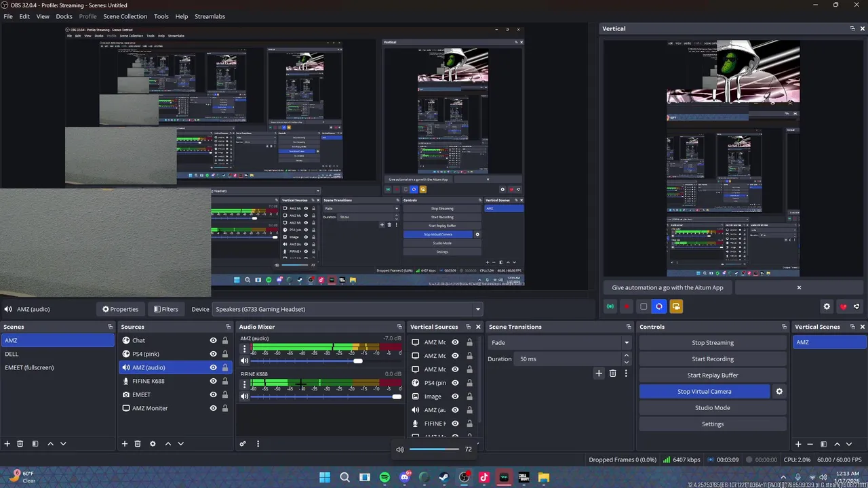The width and height of the screenshot is (868, 488).
Task: Open the Scene Transitions three-dot menu
Action: coord(626,373)
